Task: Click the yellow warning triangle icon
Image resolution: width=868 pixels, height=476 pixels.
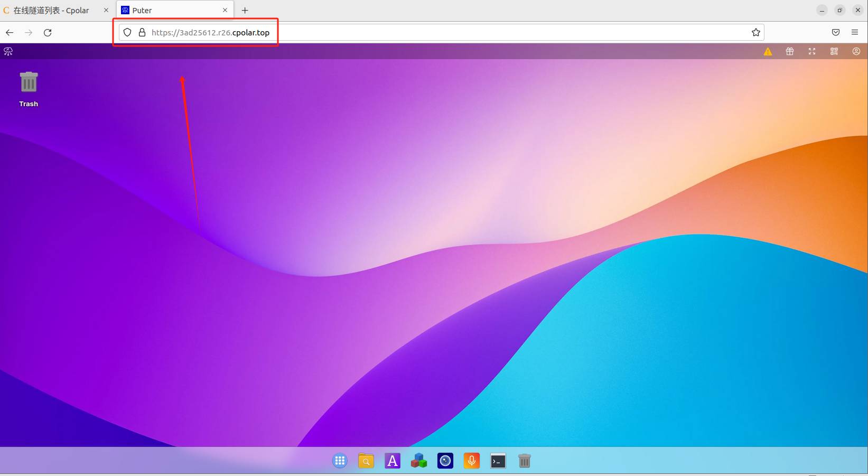Action: (768, 51)
